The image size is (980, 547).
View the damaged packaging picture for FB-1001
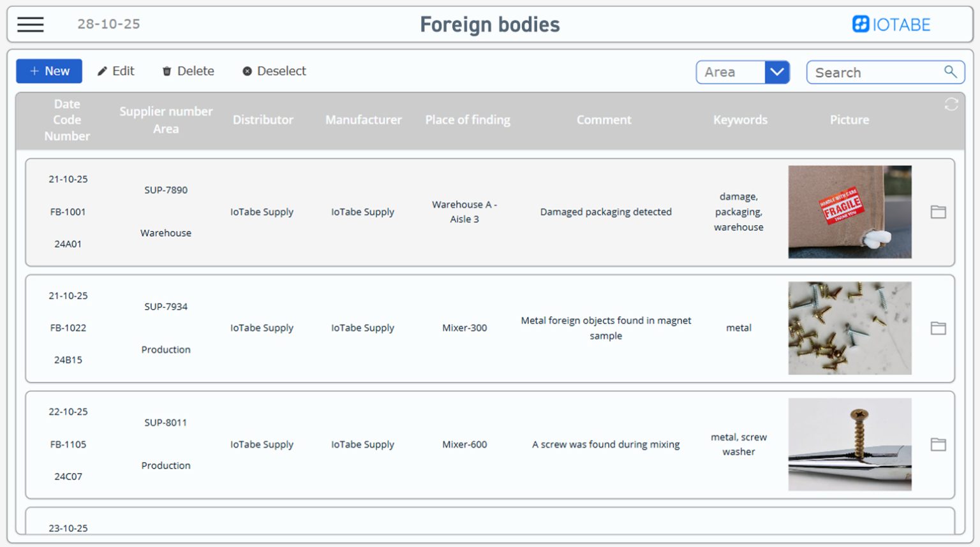pyautogui.click(x=850, y=212)
